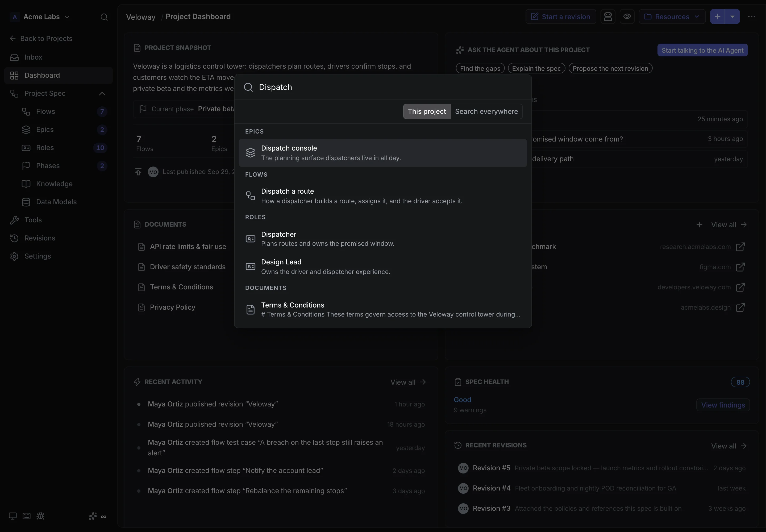766x532 pixels.
Task: Open the Resources dropdown
Action: click(672, 17)
